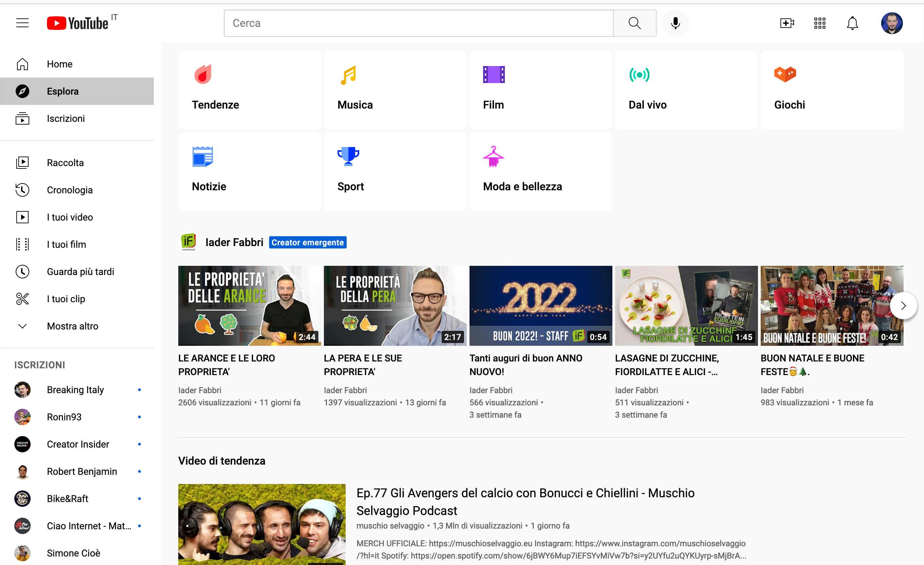Open Simone Cioè subscription

[x=77, y=553]
